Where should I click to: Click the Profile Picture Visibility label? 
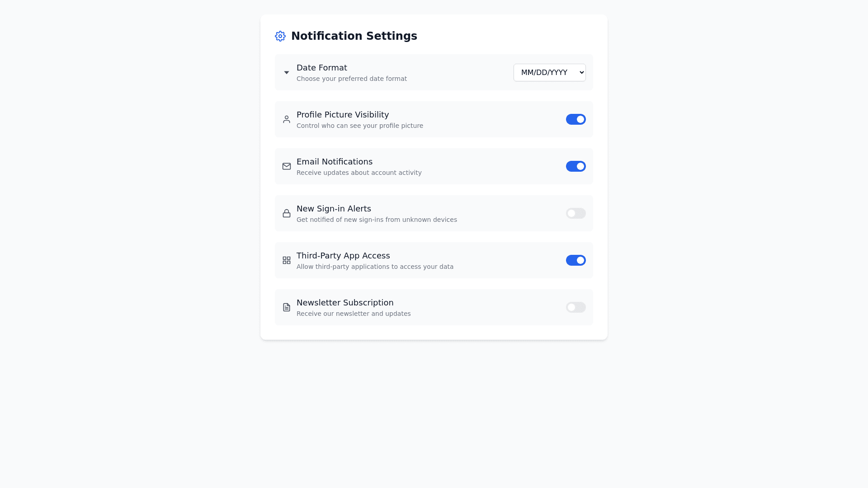point(343,115)
